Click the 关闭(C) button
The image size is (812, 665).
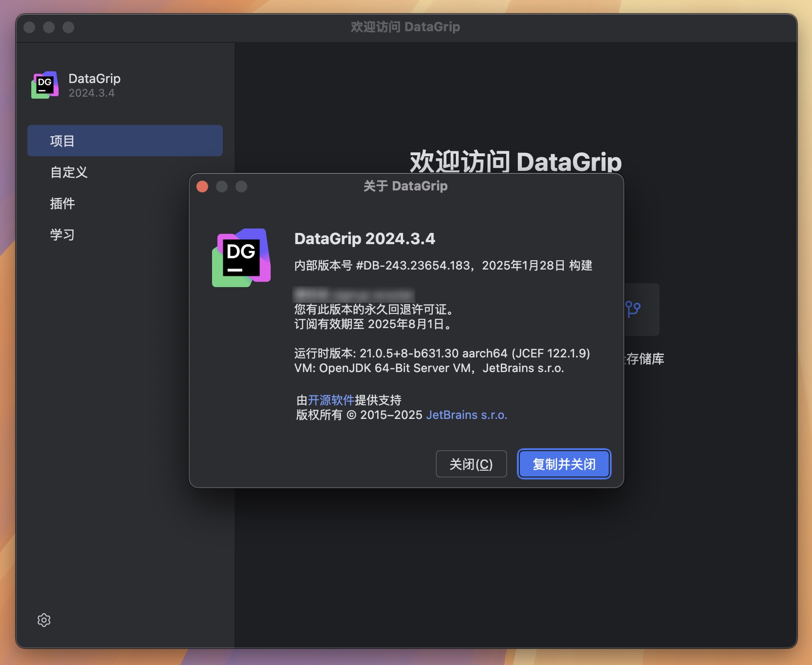[x=471, y=464]
